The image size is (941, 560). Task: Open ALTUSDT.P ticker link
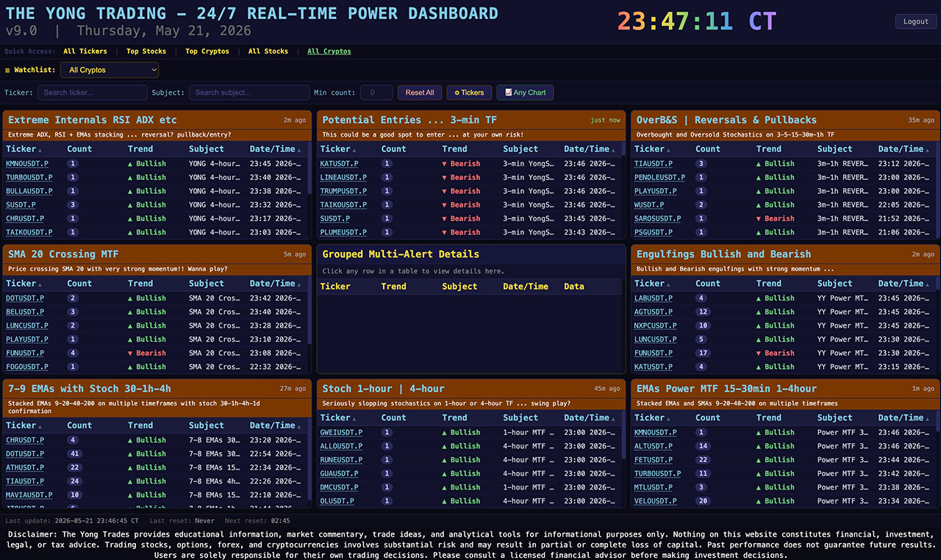(x=654, y=446)
